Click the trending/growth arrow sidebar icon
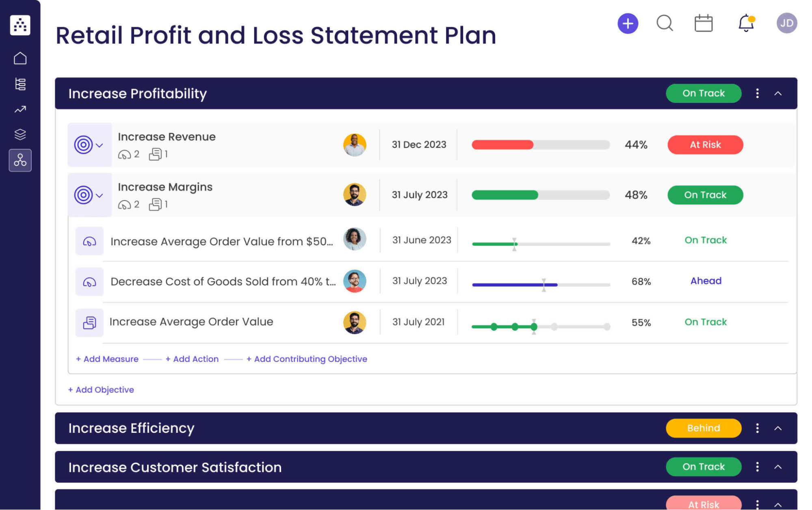Screen dimensions: 812x510 click(21, 109)
